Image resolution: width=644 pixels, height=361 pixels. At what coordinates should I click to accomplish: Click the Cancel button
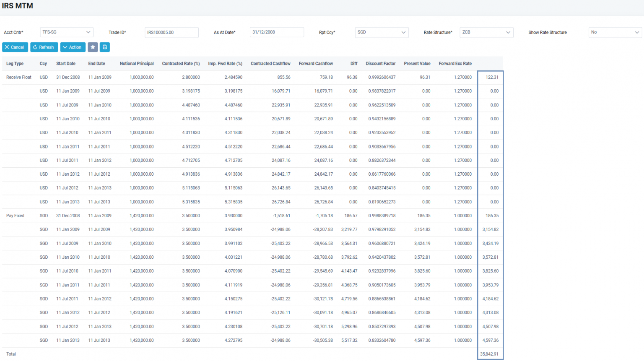[15, 47]
